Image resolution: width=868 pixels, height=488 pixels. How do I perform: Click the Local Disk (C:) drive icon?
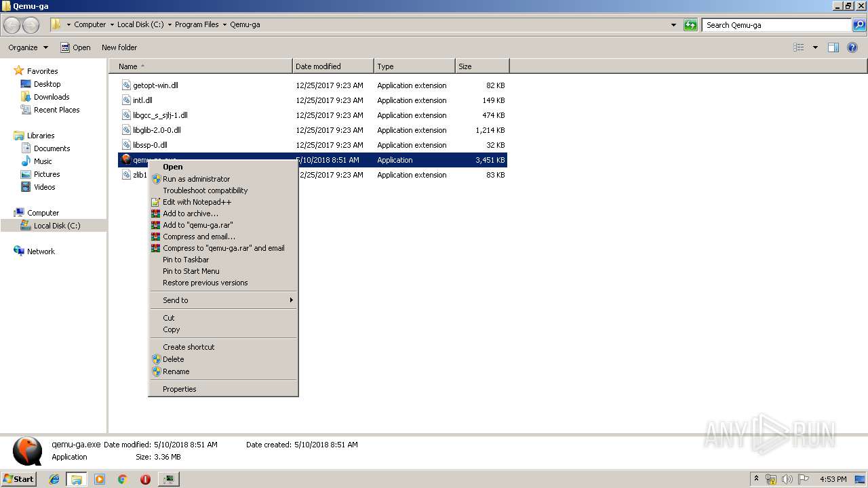pyautogui.click(x=26, y=226)
